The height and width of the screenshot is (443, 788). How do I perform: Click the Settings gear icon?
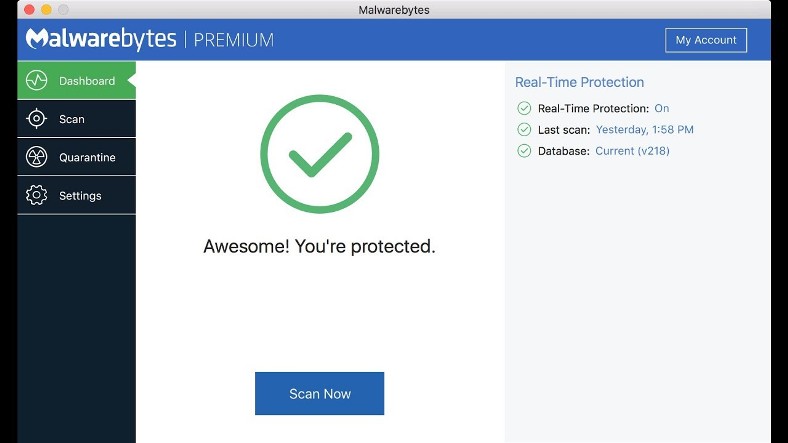point(36,195)
